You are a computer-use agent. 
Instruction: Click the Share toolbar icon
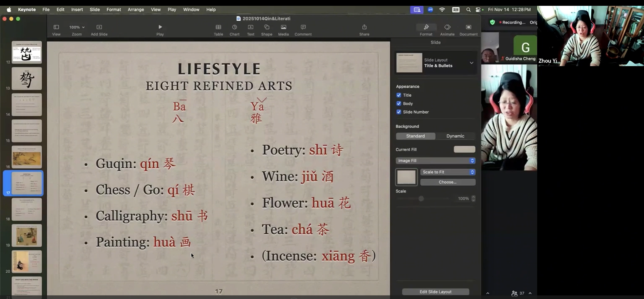pos(364,27)
